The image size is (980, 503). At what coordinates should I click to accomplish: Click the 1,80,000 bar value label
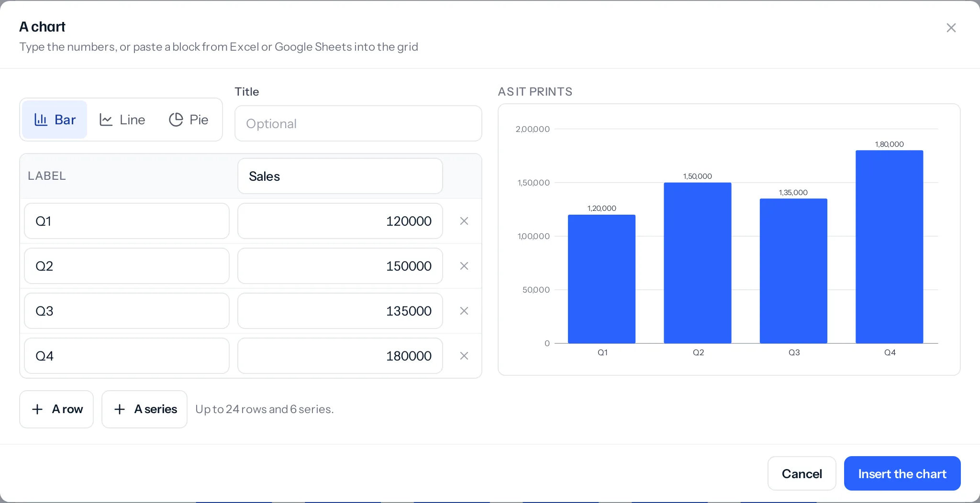[889, 144]
